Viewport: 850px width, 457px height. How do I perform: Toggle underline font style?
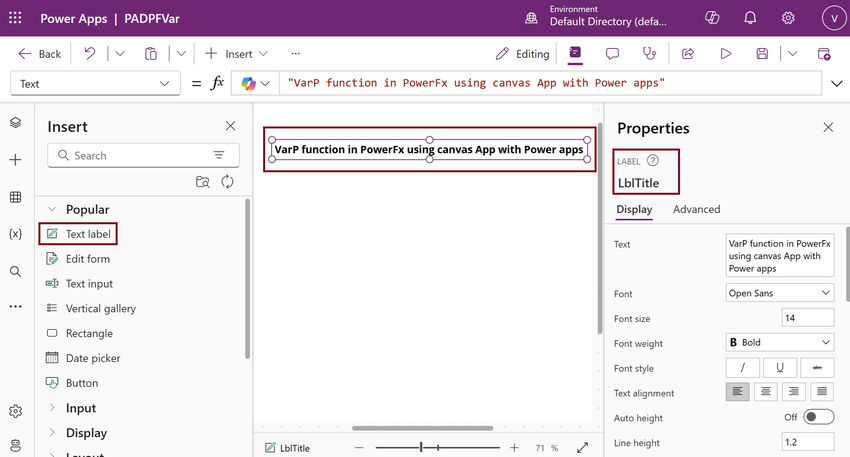click(x=780, y=368)
